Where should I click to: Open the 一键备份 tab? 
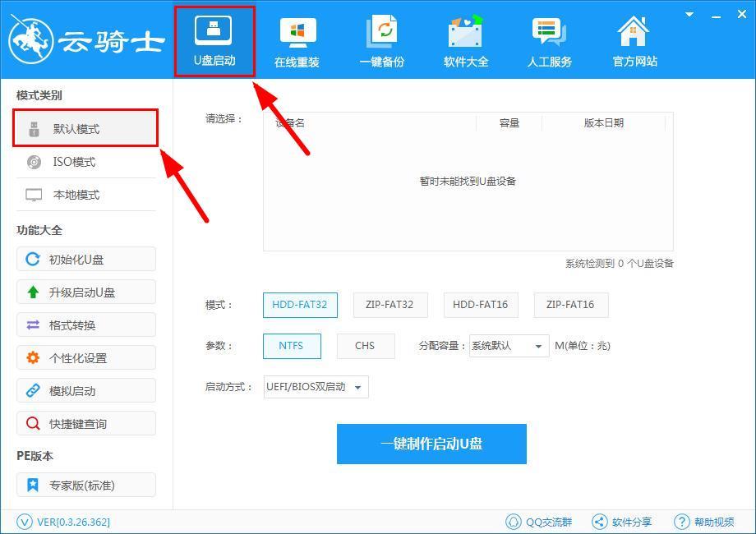[382, 41]
